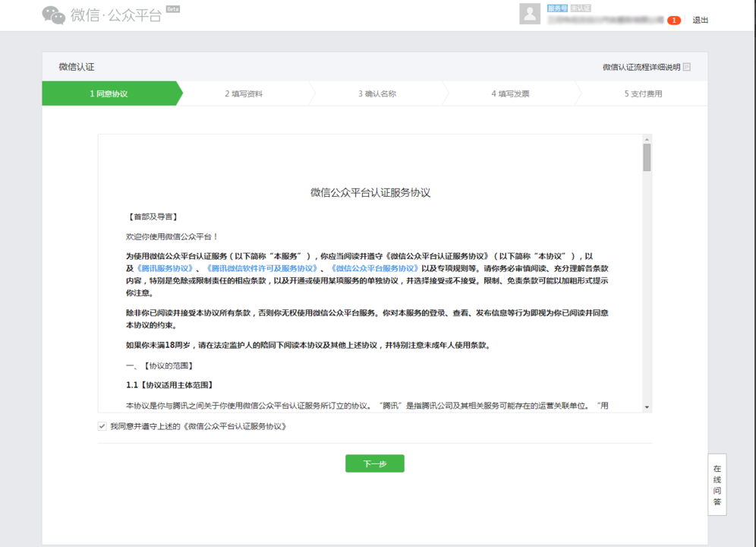Click the WeChat logo icon
The width and height of the screenshot is (756, 547).
[54, 15]
